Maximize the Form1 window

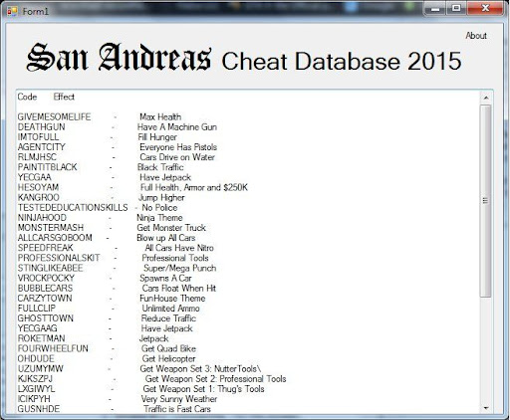point(457,9)
